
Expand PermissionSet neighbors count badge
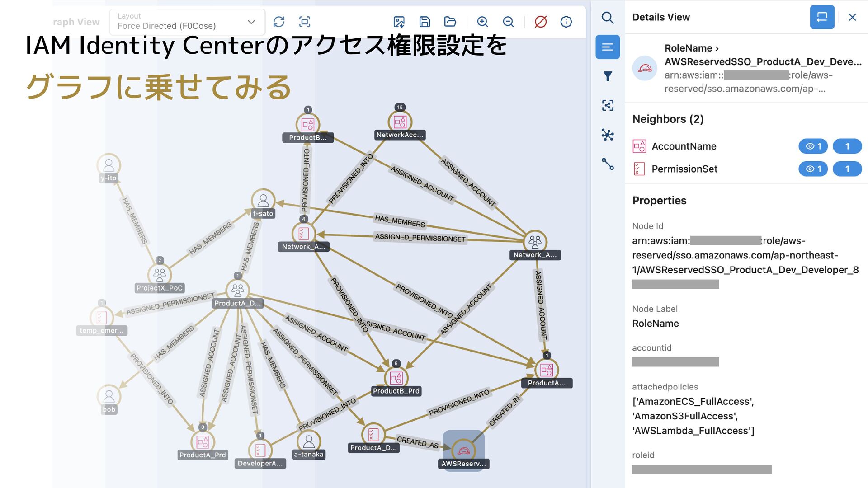click(847, 169)
